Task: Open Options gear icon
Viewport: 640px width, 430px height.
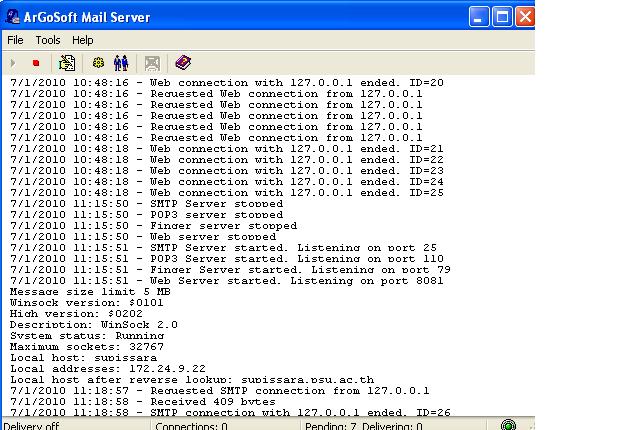Action: coord(98,63)
